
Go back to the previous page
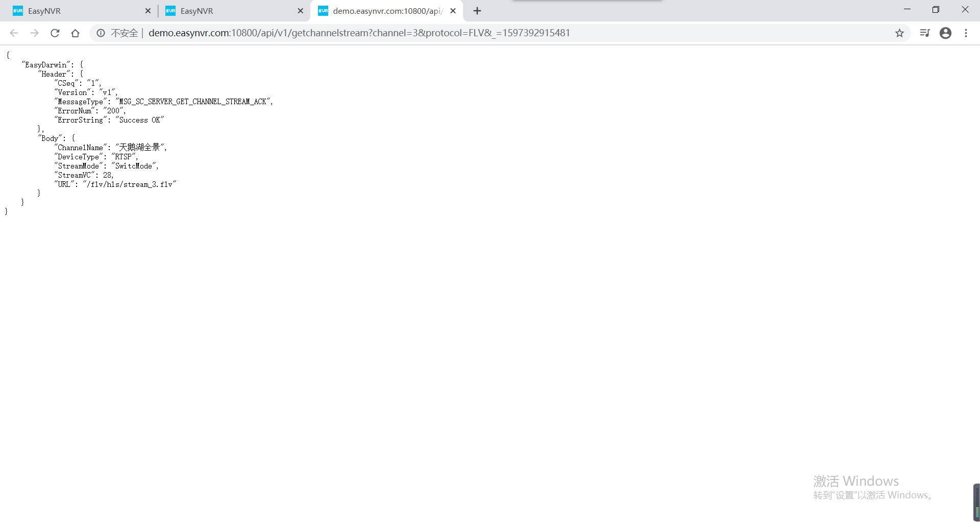[14, 33]
